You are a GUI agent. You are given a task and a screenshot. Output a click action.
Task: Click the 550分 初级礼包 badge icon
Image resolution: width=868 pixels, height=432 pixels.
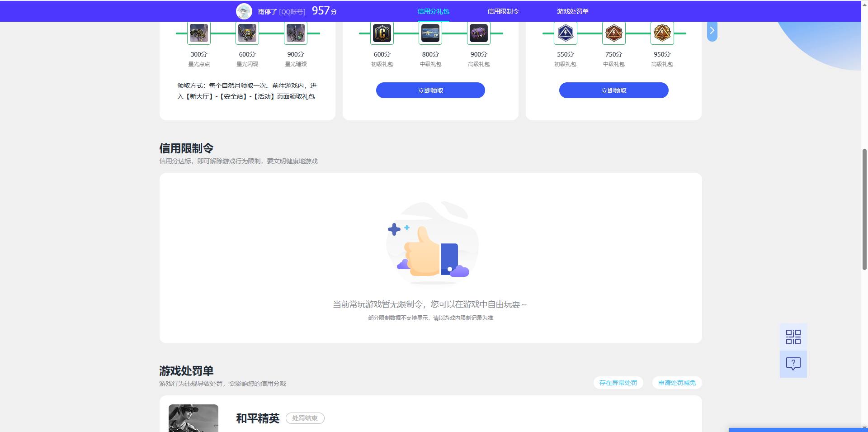(566, 33)
